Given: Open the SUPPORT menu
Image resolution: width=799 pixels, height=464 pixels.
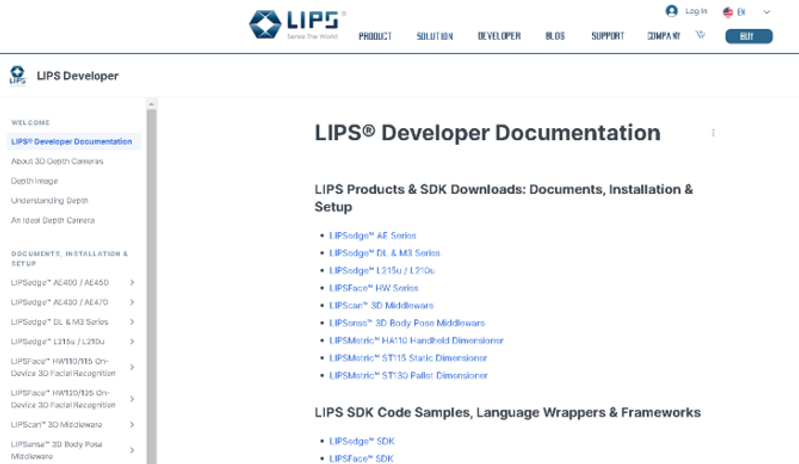Looking at the screenshot, I should (x=607, y=36).
